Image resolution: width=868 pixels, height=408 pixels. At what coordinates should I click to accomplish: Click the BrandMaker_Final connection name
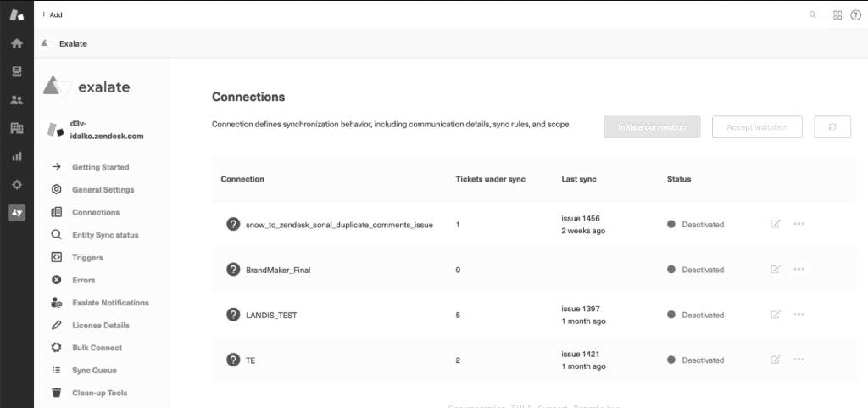point(278,270)
